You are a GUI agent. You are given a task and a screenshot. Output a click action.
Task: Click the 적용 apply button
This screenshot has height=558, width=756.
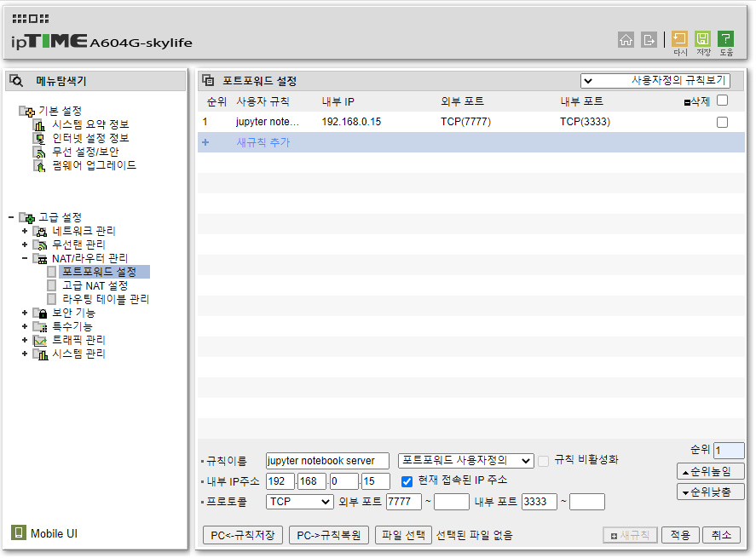point(680,535)
